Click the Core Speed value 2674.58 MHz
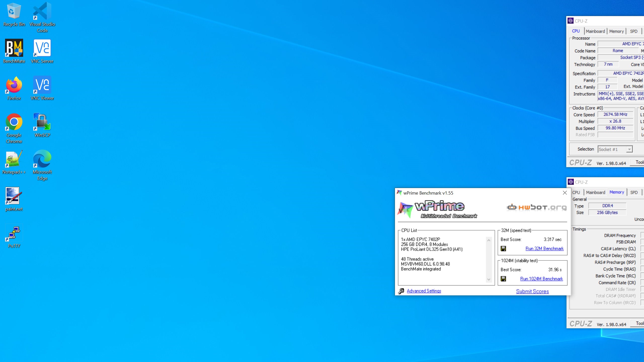The image size is (644, 362). click(x=615, y=114)
